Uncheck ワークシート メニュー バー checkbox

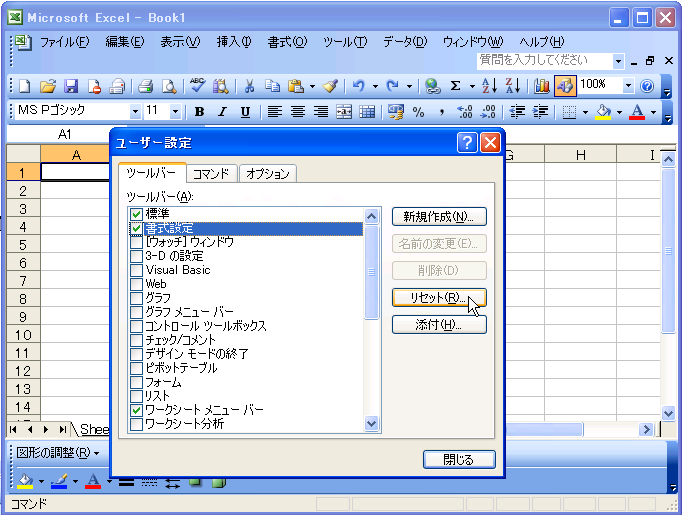137,410
